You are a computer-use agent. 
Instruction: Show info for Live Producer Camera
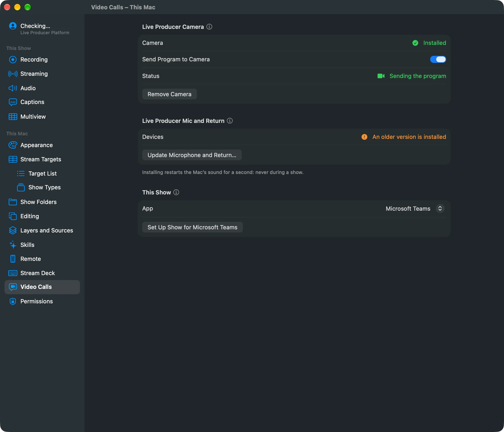pyautogui.click(x=209, y=27)
